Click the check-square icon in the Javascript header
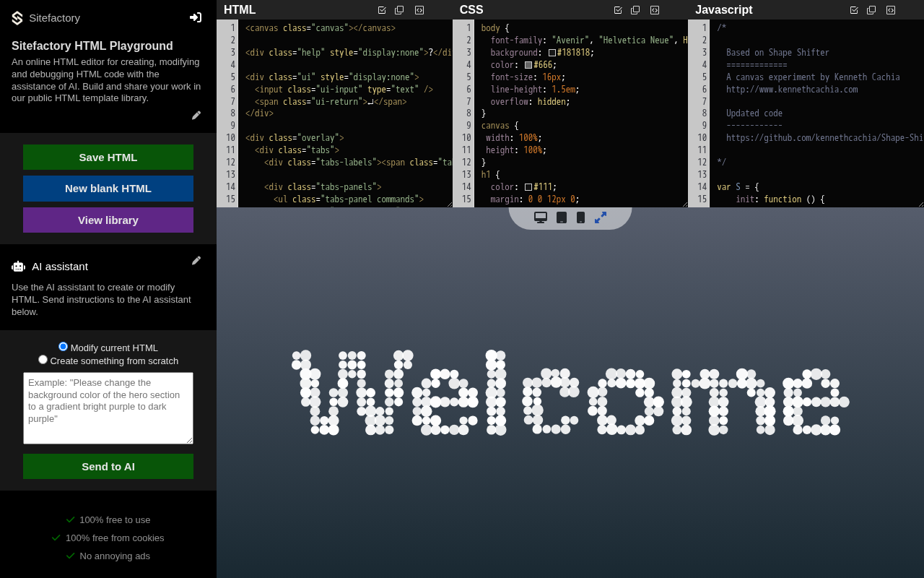This screenshot has width=924, height=578. point(854,10)
